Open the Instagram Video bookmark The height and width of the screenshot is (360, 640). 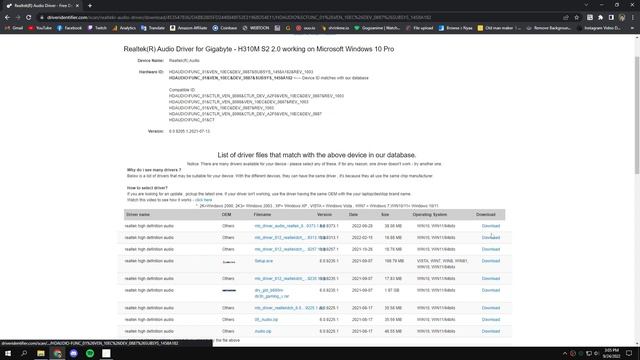[599, 28]
